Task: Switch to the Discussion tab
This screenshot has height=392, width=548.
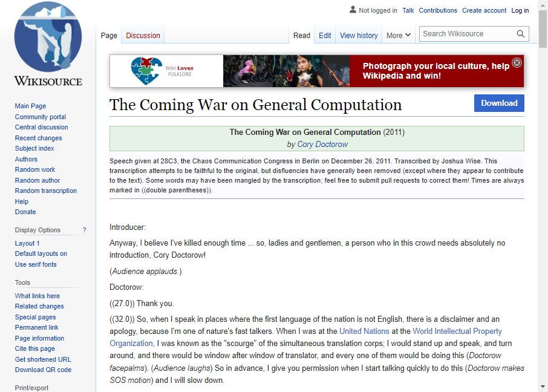Action: point(143,35)
